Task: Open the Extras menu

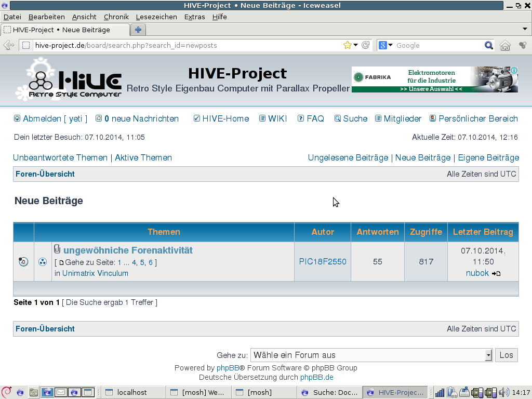Action: pos(194,17)
